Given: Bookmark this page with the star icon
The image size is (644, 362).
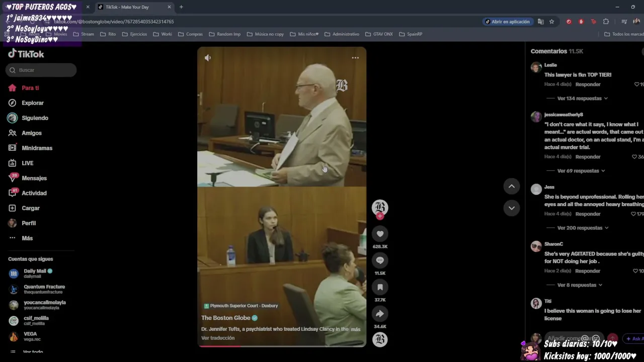Looking at the screenshot, I should pos(551,22).
